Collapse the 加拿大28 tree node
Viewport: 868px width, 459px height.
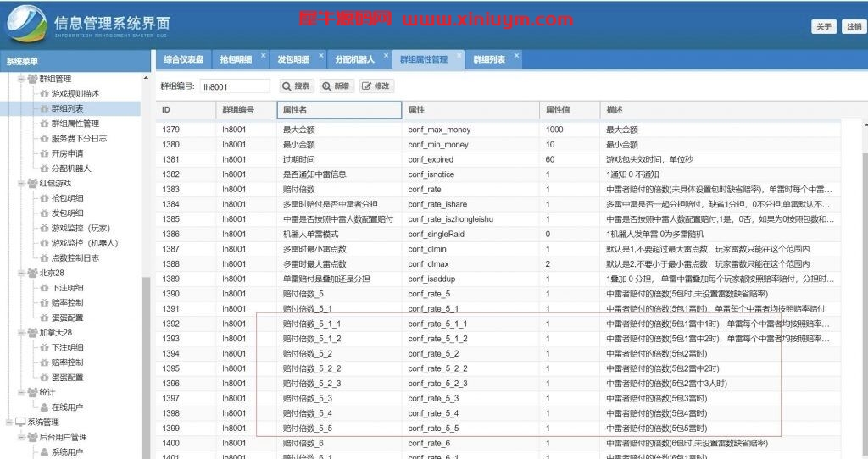point(20,333)
